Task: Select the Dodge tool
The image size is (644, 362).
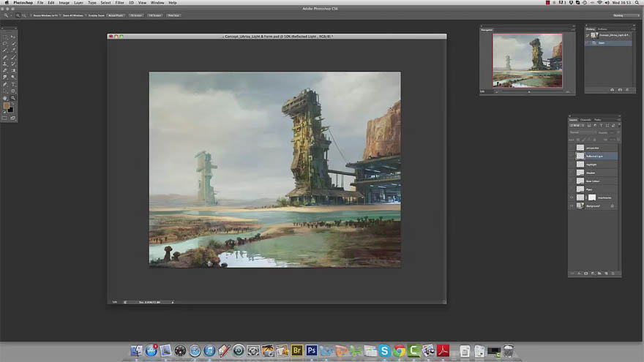Action: tap(12, 78)
